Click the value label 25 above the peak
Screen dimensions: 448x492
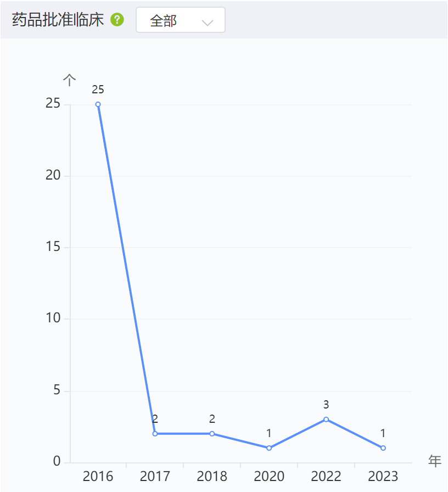(x=98, y=90)
